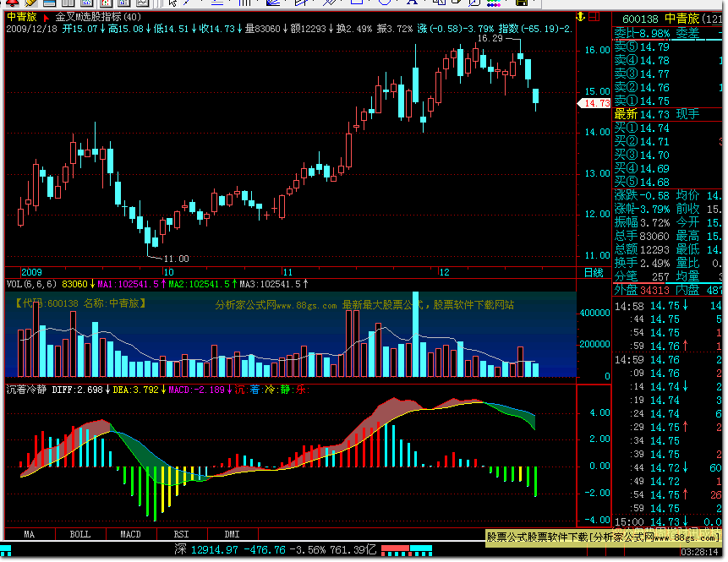Click the VOL(6,6,6) volume indicator label
728x562 pixels.
click(x=32, y=284)
